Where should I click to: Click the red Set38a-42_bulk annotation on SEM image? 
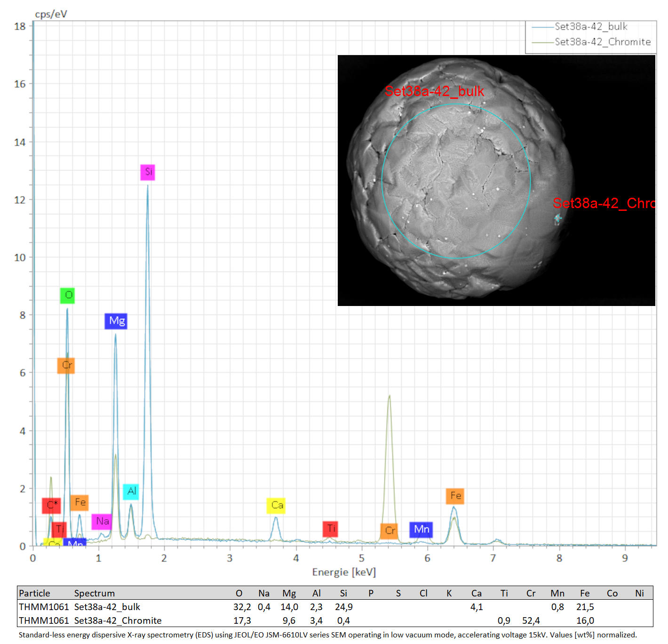click(434, 91)
